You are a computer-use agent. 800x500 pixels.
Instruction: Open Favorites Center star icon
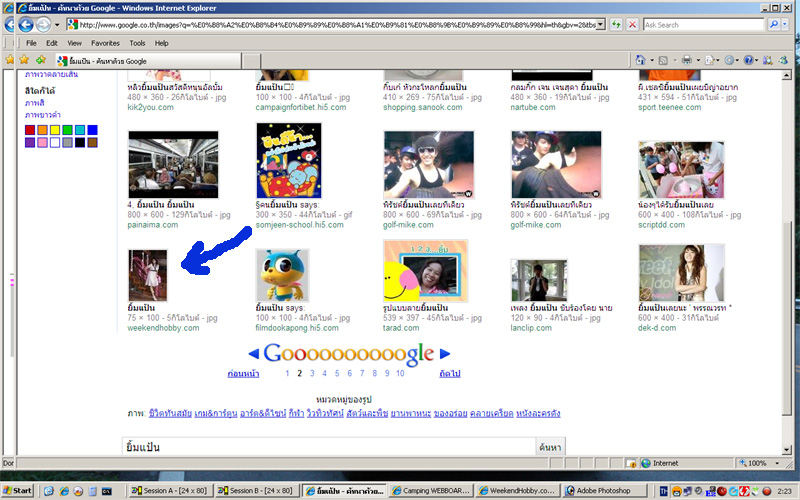tap(10, 61)
